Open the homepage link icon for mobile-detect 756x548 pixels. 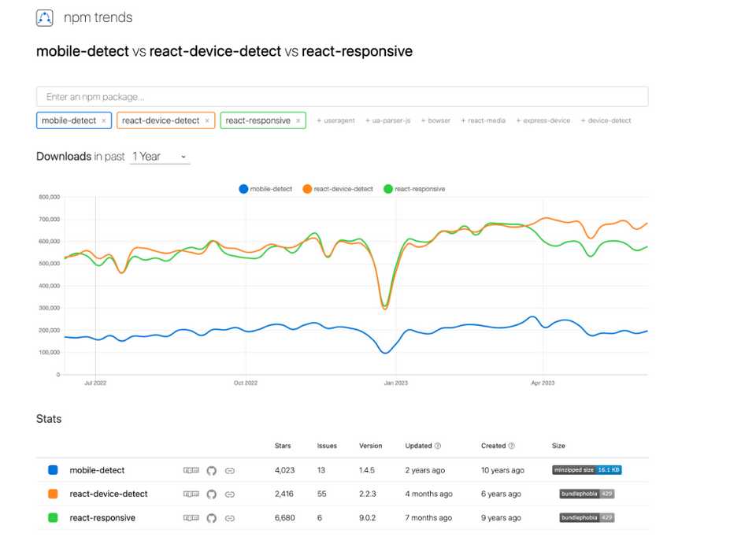pyautogui.click(x=230, y=471)
